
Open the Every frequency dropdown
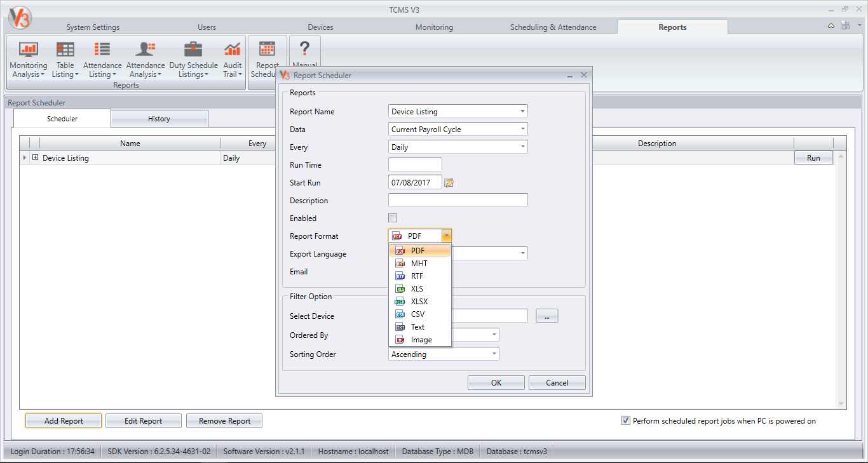pos(522,147)
